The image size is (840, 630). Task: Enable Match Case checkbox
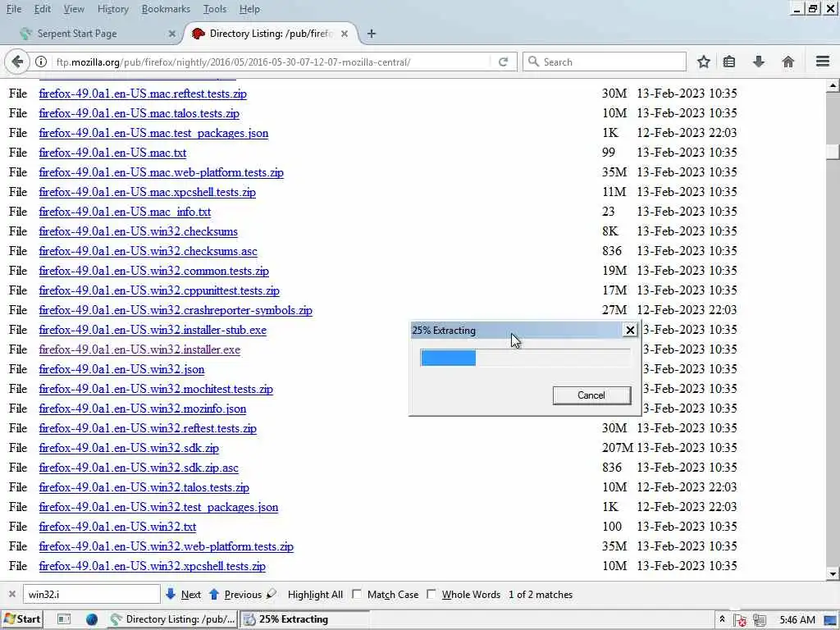point(357,594)
